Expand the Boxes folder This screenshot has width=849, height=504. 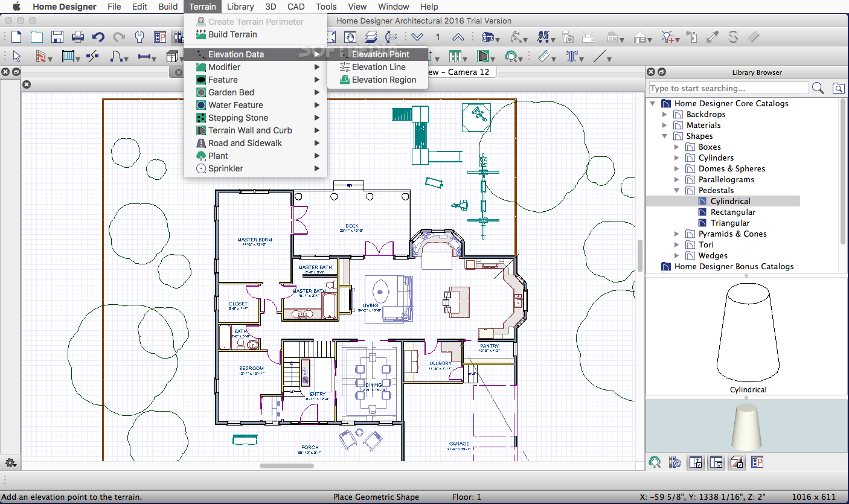pyautogui.click(x=677, y=147)
